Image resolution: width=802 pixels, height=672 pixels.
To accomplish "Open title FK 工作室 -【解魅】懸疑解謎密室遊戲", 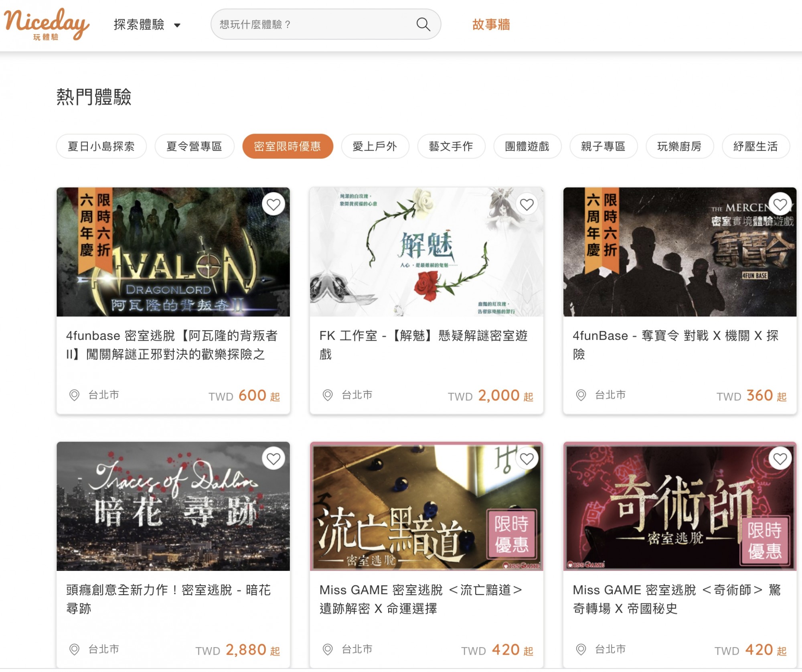I will click(x=423, y=345).
